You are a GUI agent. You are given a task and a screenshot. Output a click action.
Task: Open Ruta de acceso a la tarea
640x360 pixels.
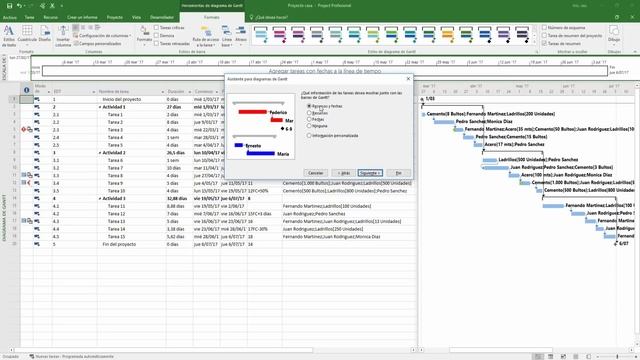[x=206, y=36]
